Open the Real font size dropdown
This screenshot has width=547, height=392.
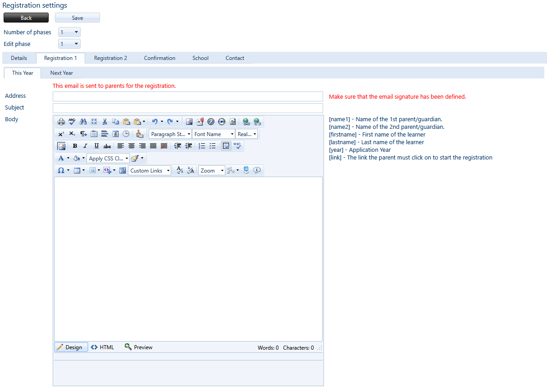click(246, 134)
